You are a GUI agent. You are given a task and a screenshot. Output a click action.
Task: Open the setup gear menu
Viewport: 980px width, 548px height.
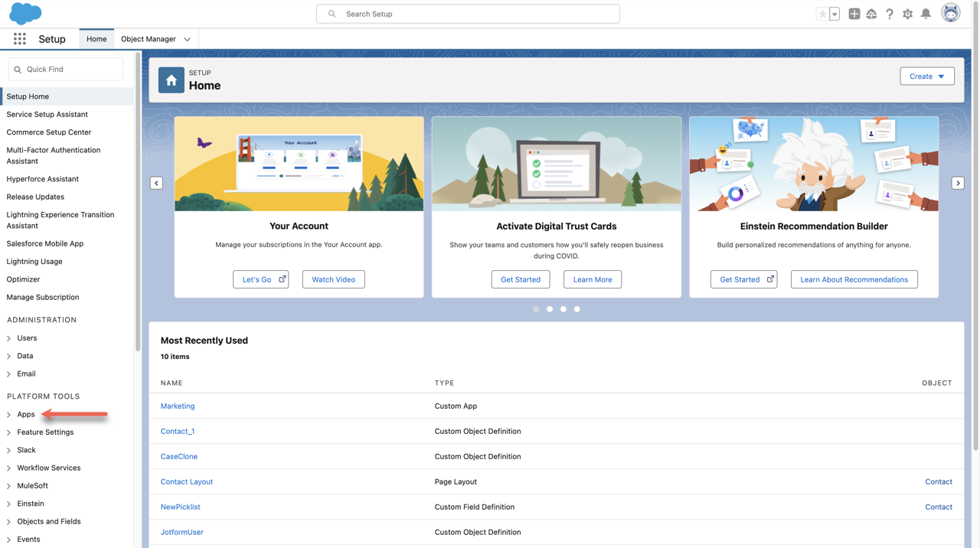coord(907,14)
